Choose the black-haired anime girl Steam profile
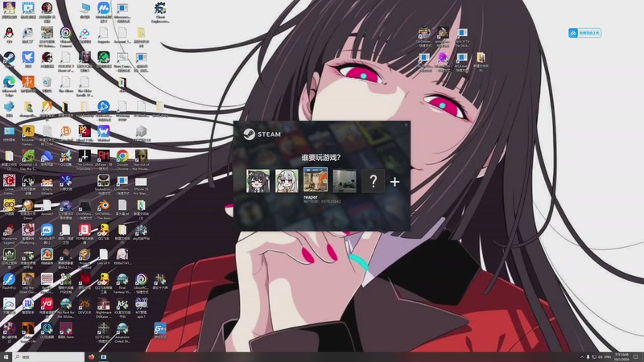The width and height of the screenshot is (644, 362). [x=258, y=180]
